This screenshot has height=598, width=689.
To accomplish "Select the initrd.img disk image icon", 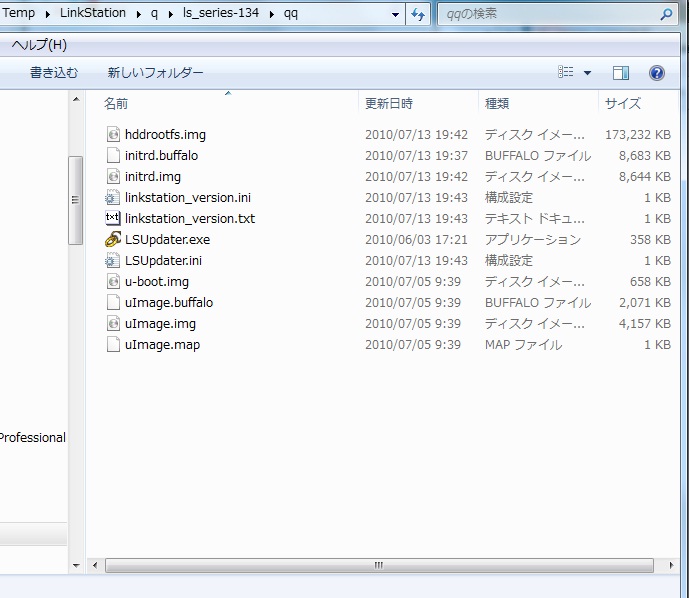I will tap(113, 176).
